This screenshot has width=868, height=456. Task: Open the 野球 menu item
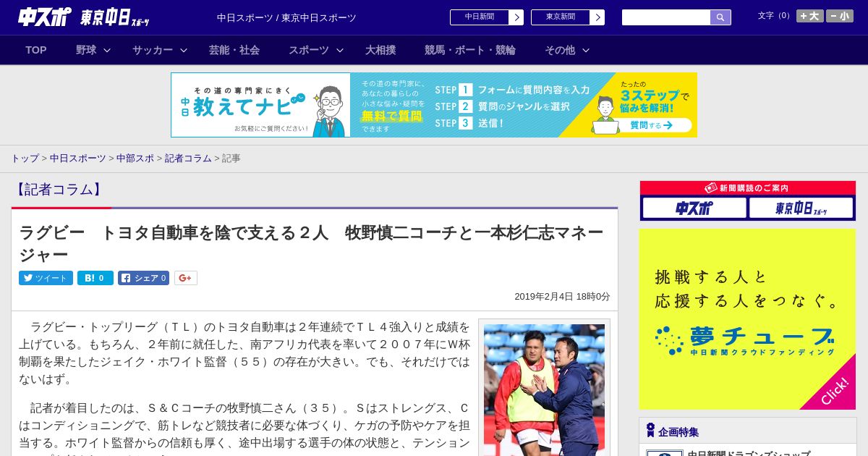(86, 50)
